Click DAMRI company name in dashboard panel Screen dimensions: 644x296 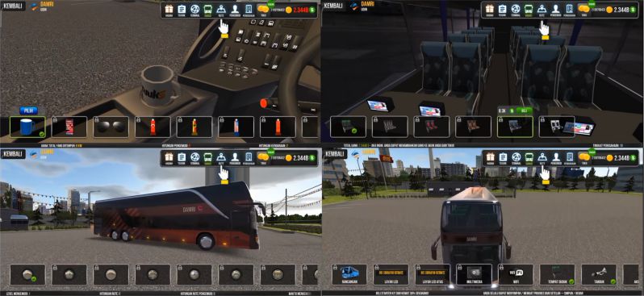(48, 4)
